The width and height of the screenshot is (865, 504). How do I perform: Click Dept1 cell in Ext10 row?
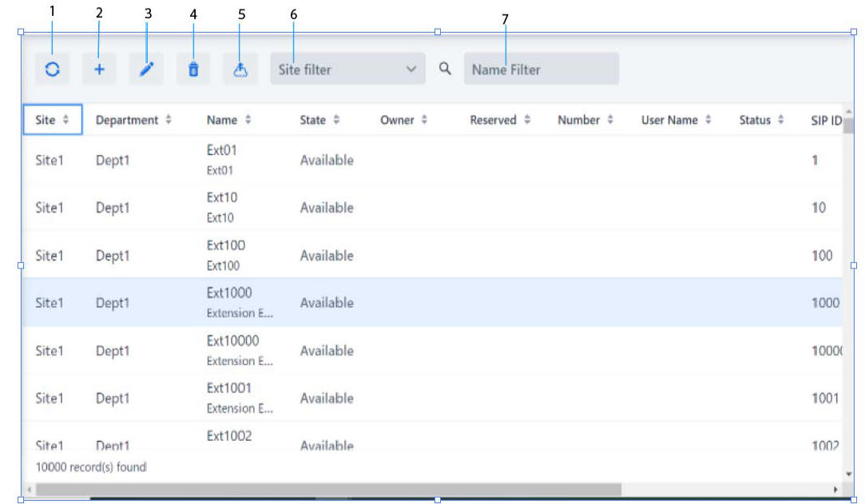112,208
